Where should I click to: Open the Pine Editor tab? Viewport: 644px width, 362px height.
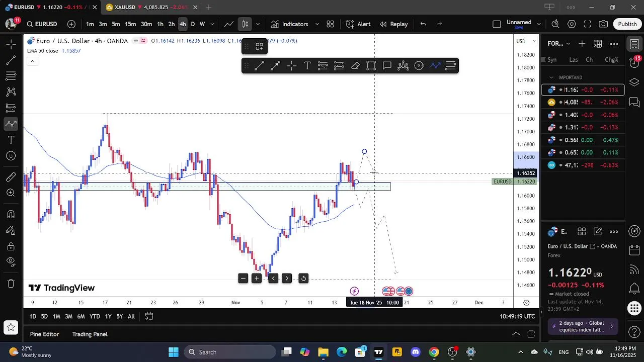pos(44,334)
